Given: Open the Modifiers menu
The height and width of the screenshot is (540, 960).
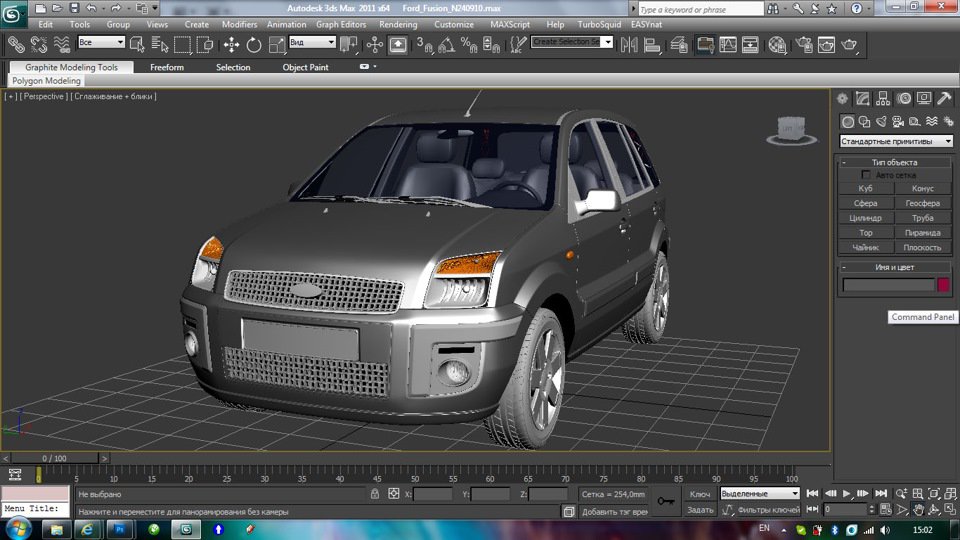Looking at the screenshot, I should (239, 24).
